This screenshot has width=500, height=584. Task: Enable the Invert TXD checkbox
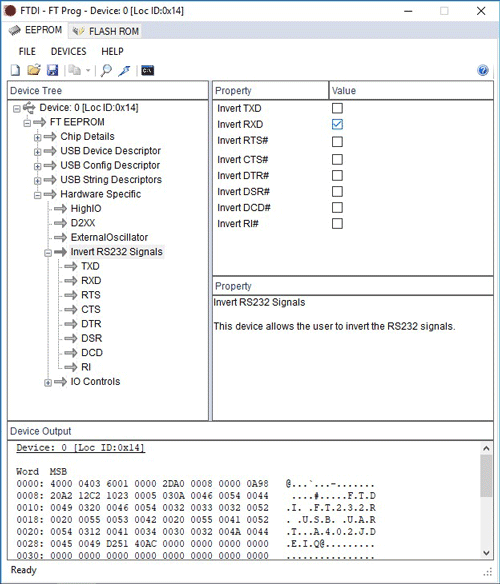[x=337, y=108]
